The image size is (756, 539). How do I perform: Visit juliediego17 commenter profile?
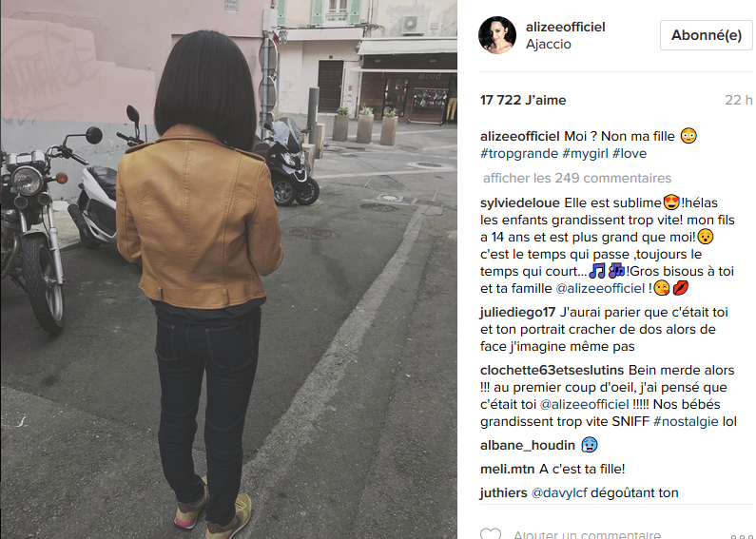tap(518, 313)
